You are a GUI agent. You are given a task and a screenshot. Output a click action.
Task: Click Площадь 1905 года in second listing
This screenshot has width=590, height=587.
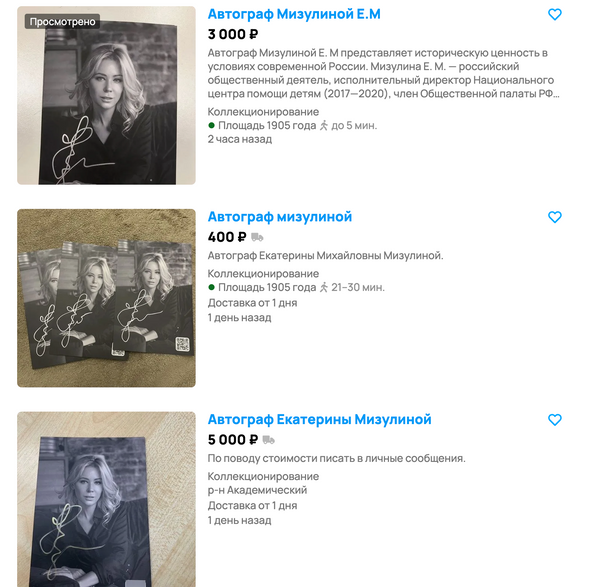pyautogui.click(x=267, y=287)
